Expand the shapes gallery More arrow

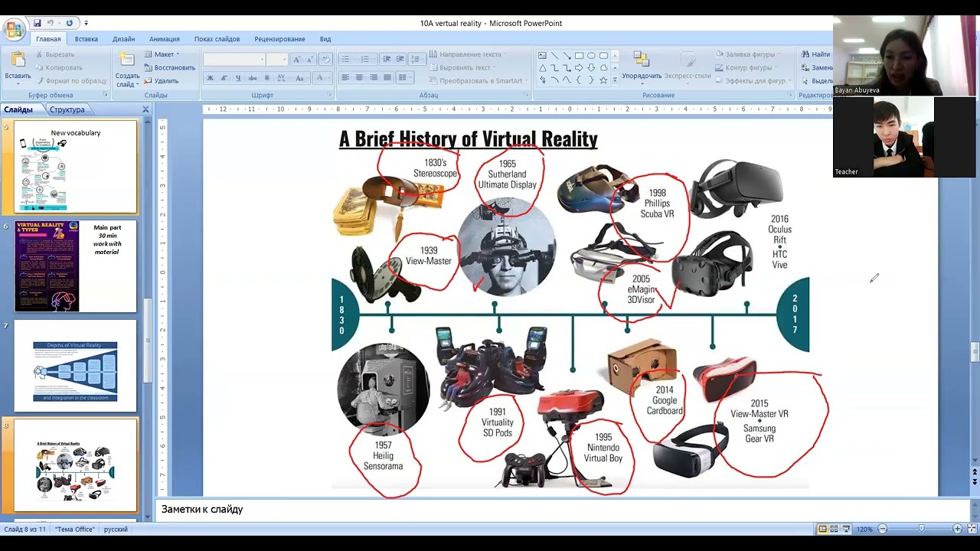tap(615, 80)
